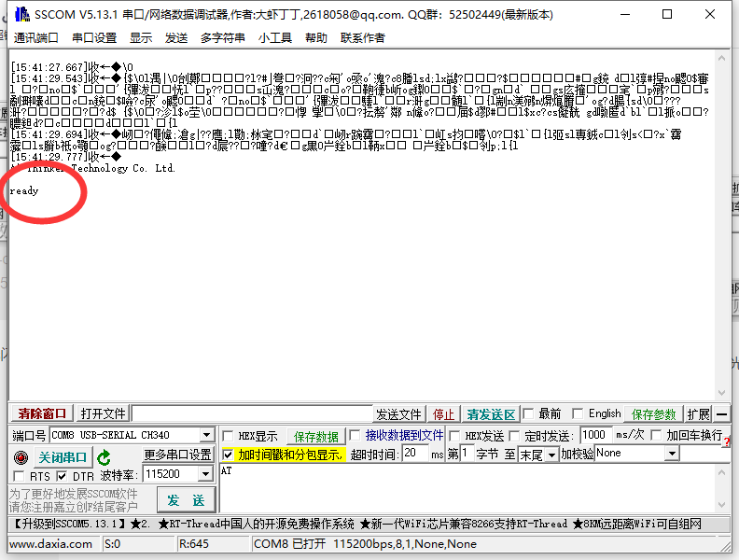Expand the COM8 port number dropdown
Image resolution: width=739 pixels, height=560 pixels.
coord(206,435)
